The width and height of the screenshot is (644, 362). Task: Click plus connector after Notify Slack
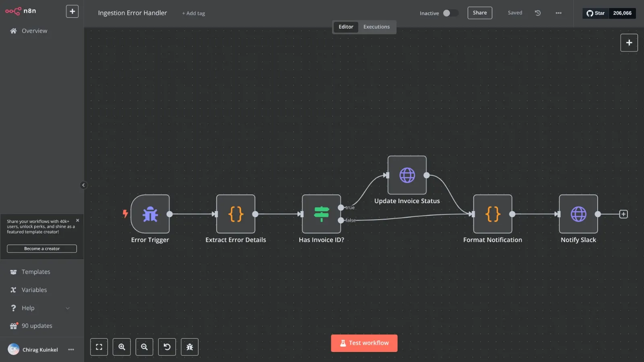[x=623, y=214]
